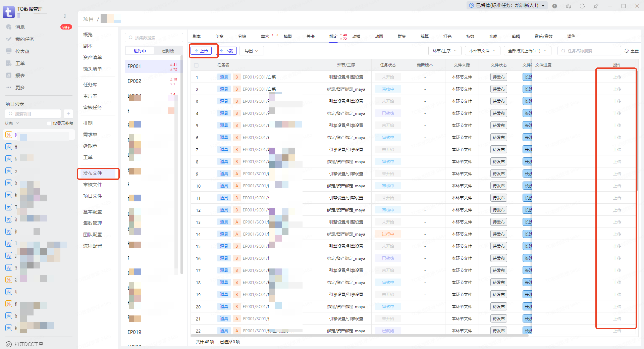
Task: Toggle select-all checkbox in table header
Action: [196, 65]
